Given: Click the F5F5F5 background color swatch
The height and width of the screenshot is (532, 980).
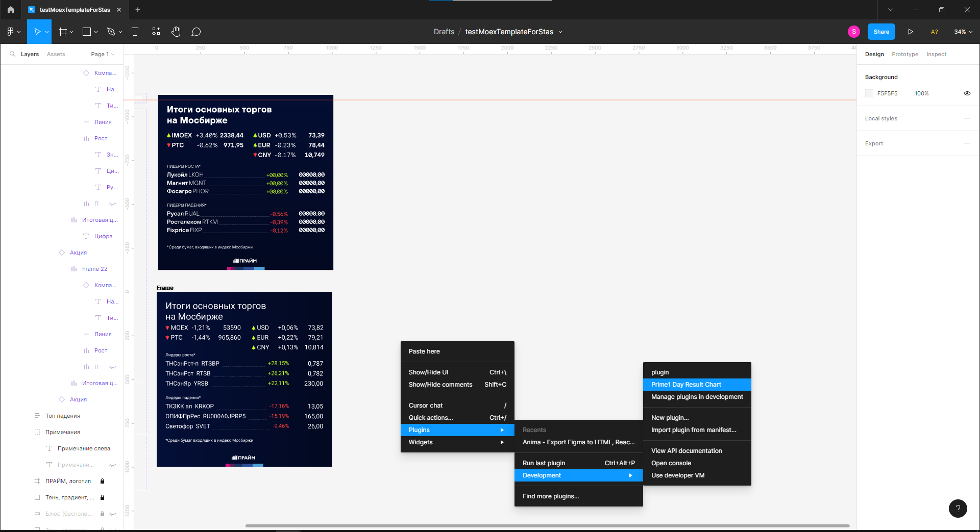Looking at the screenshot, I should point(869,93).
